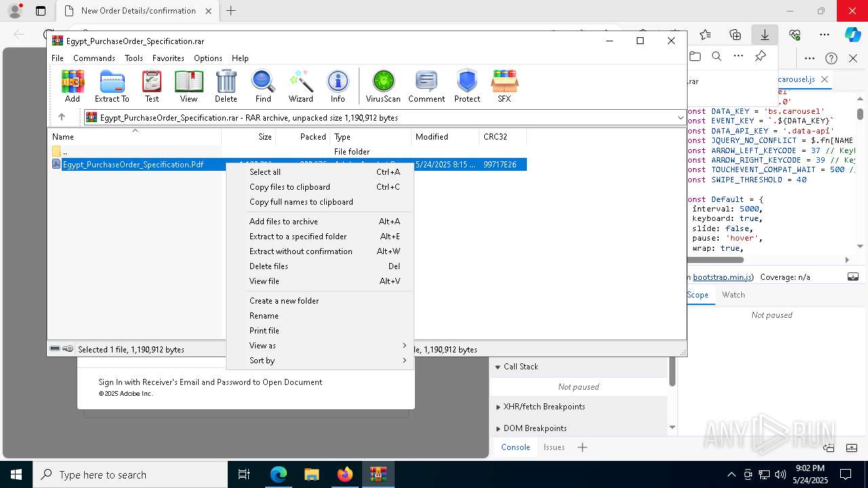868x488 pixels.
Task: Click the Test archive toolbar icon
Action: tap(152, 86)
